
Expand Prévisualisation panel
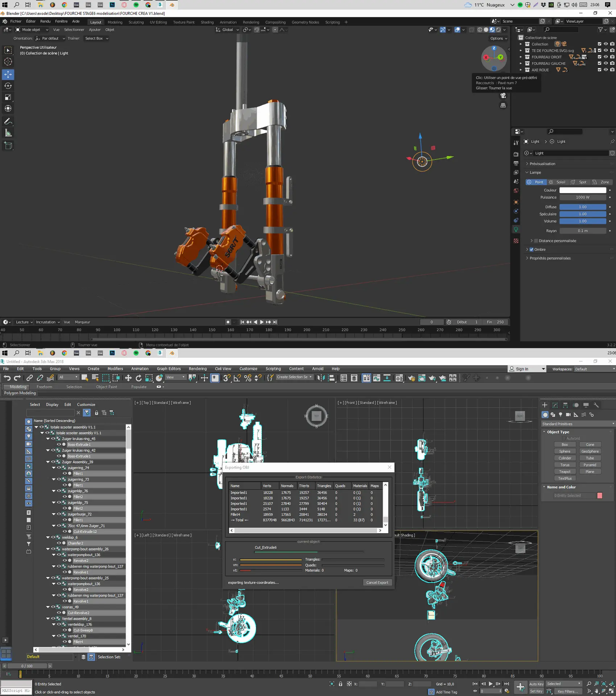tap(542, 164)
